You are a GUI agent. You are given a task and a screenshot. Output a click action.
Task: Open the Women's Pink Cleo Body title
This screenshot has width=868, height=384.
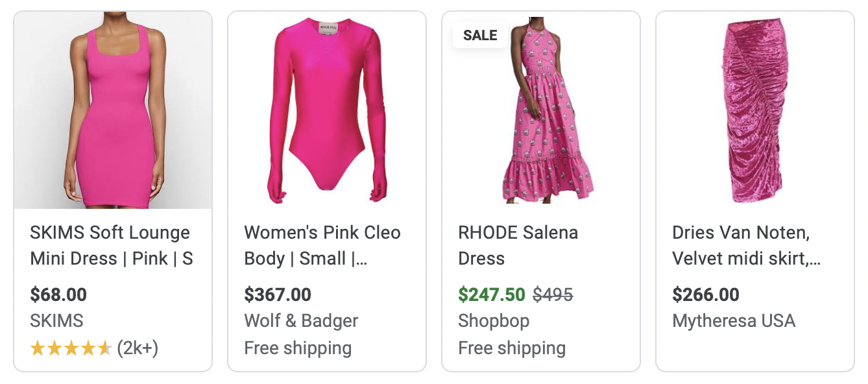[322, 246]
